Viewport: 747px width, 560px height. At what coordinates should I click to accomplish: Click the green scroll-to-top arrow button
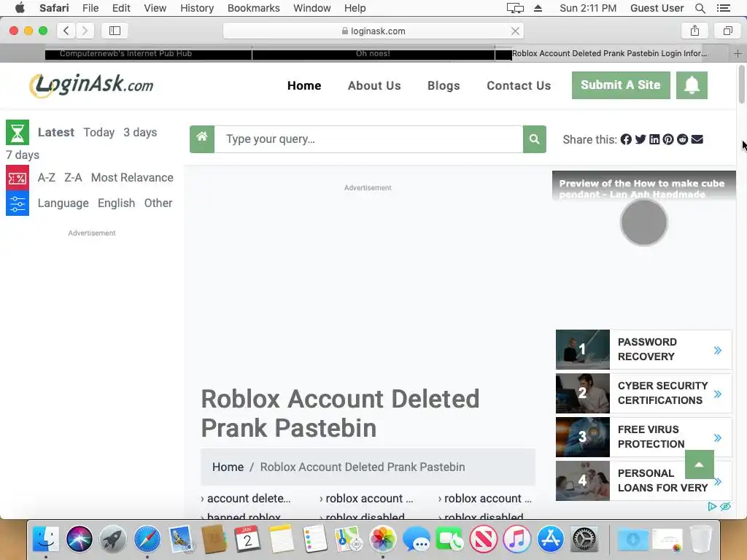[699, 464]
